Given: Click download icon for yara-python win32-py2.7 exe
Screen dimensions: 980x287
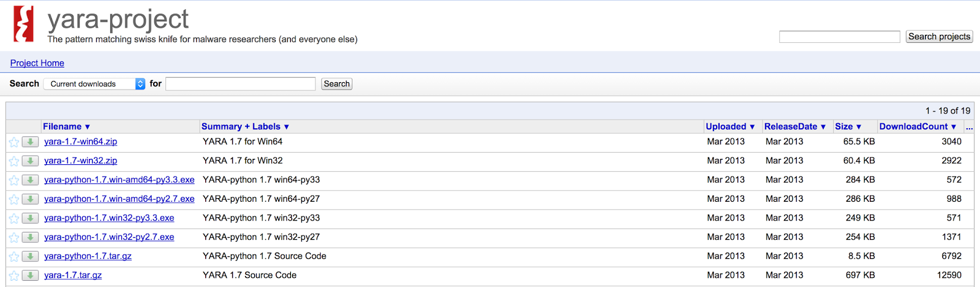Looking at the screenshot, I should tap(30, 237).
